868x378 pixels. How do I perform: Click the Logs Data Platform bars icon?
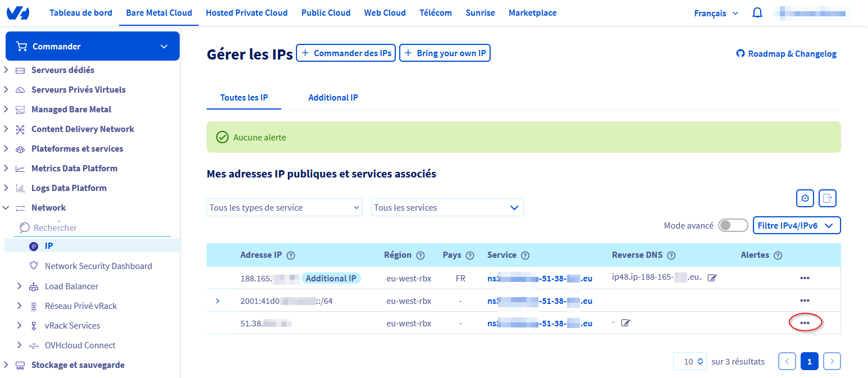coord(20,188)
